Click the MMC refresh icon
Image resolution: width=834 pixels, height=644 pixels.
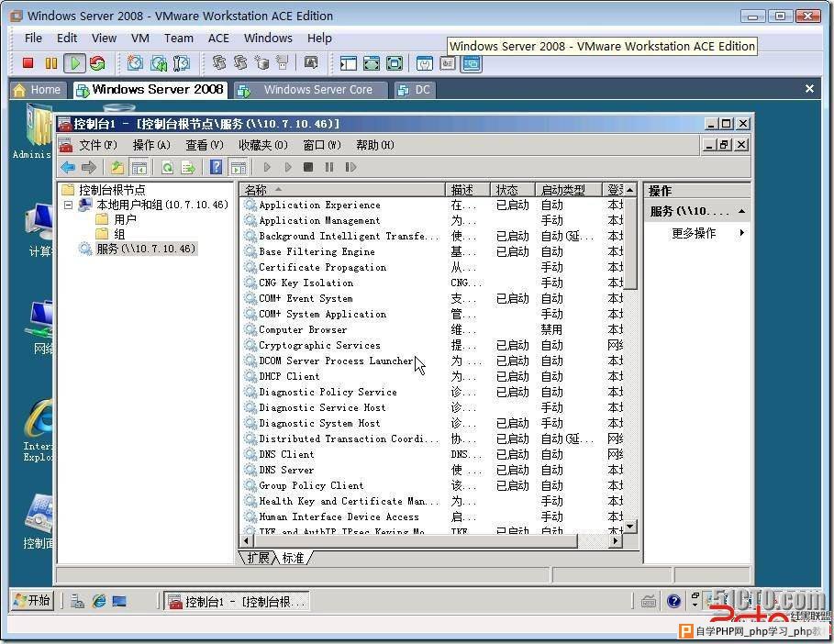tap(167, 168)
